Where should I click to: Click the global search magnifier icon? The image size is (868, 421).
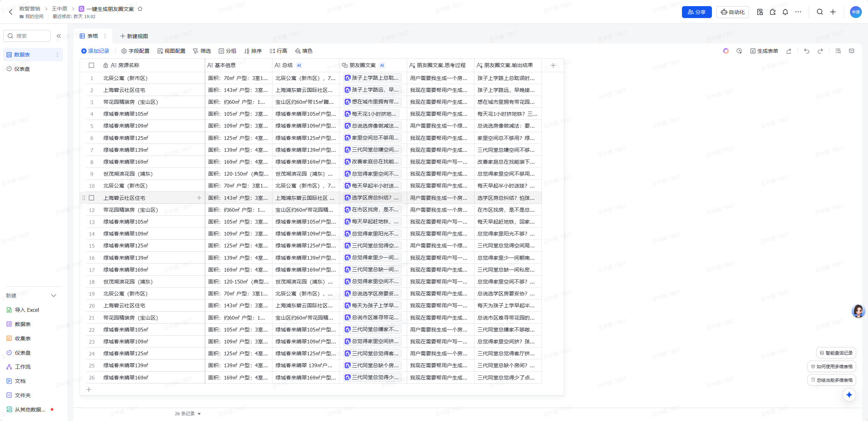(x=820, y=12)
